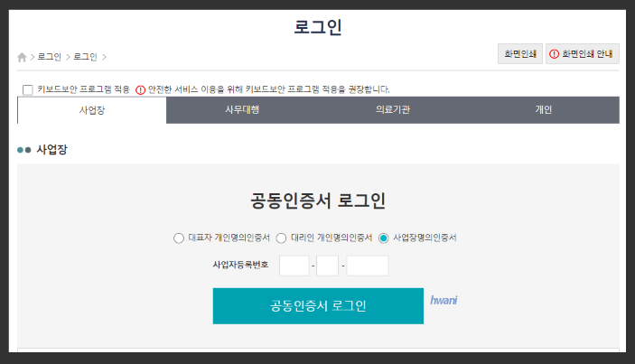Focus first 사업자등록번호 input box
This screenshot has height=364, width=635.
[x=294, y=266]
